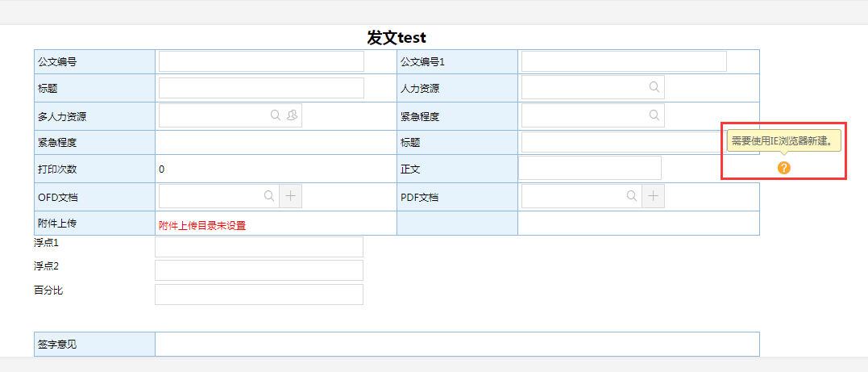Click the magnifier icon in 多人力资源 field
The width and height of the screenshot is (868, 372).
[276, 115]
